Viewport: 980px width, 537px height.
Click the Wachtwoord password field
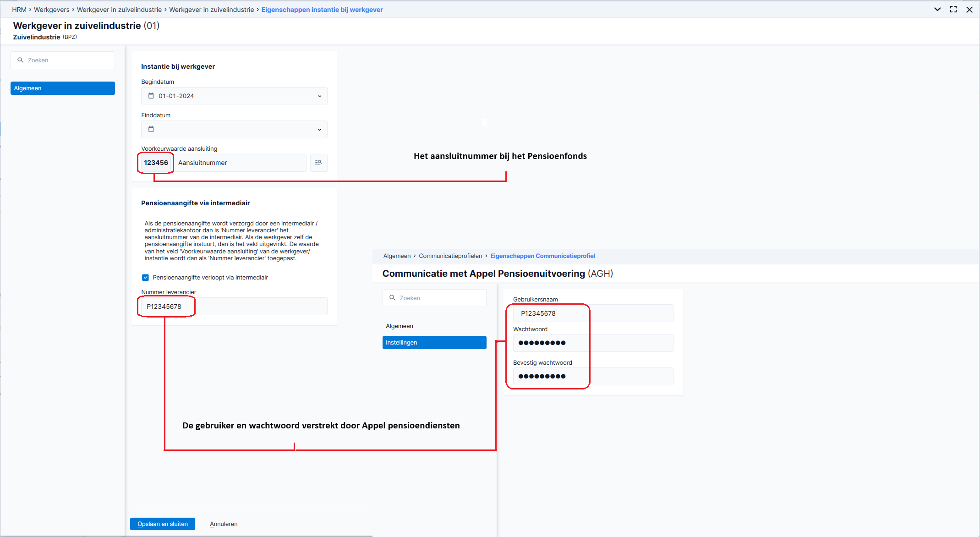[593, 343]
